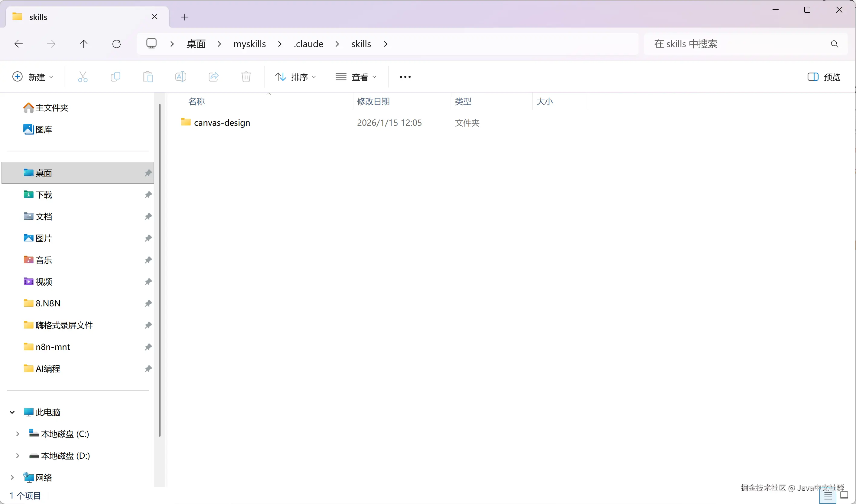Switch to details view in status bar
856x504 pixels.
[828, 496]
